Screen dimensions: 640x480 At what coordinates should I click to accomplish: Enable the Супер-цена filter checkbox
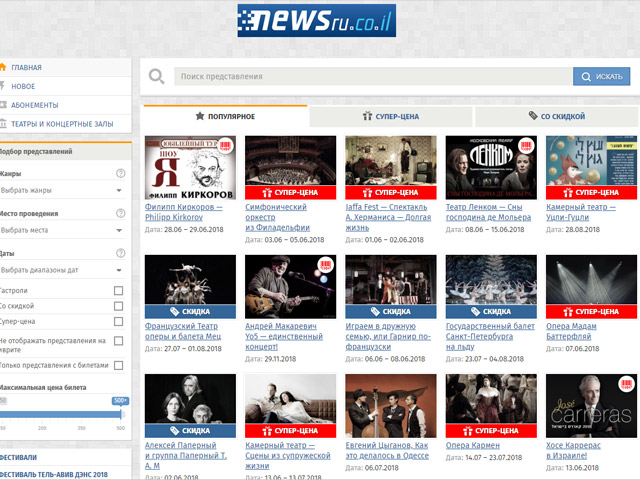click(118, 322)
